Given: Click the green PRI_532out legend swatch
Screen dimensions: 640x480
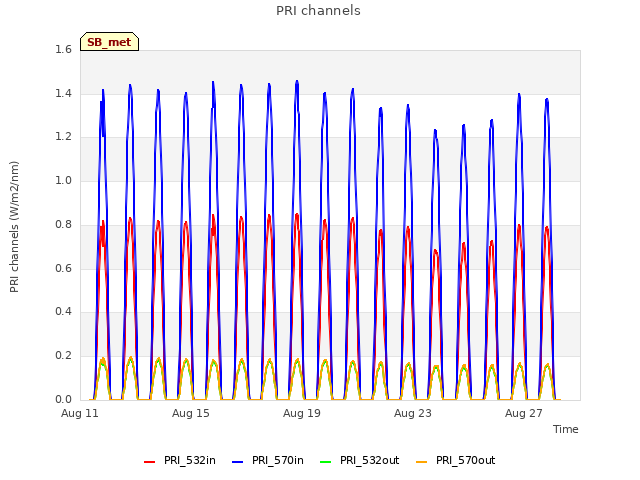Looking at the screenshot, I should tap(326, 462).
